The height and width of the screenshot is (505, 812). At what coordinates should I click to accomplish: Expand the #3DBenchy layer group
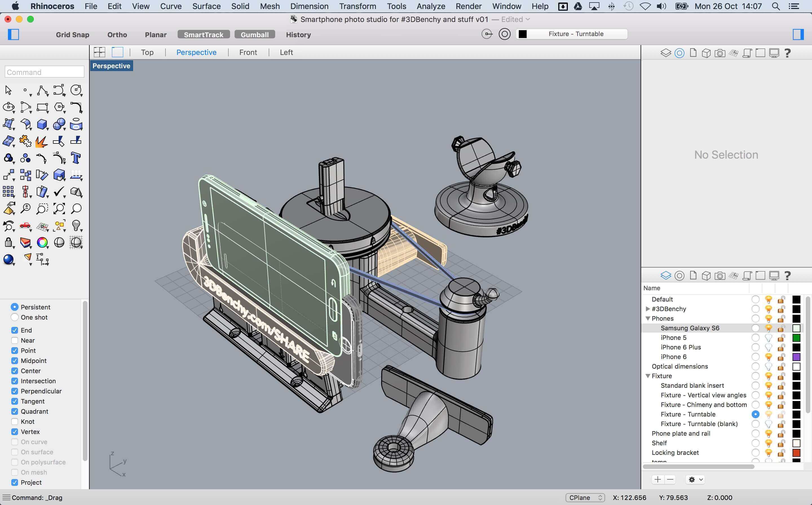coord(648,309)
